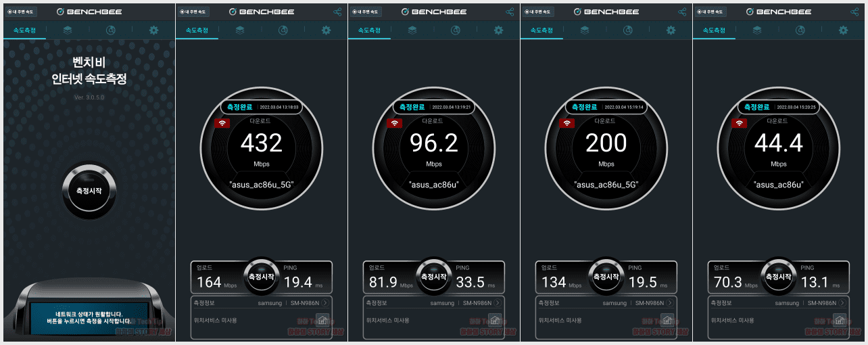Open 내 주변 속도 on the 200 Mbps screen

pyautogui.click(x=538, y=11)
